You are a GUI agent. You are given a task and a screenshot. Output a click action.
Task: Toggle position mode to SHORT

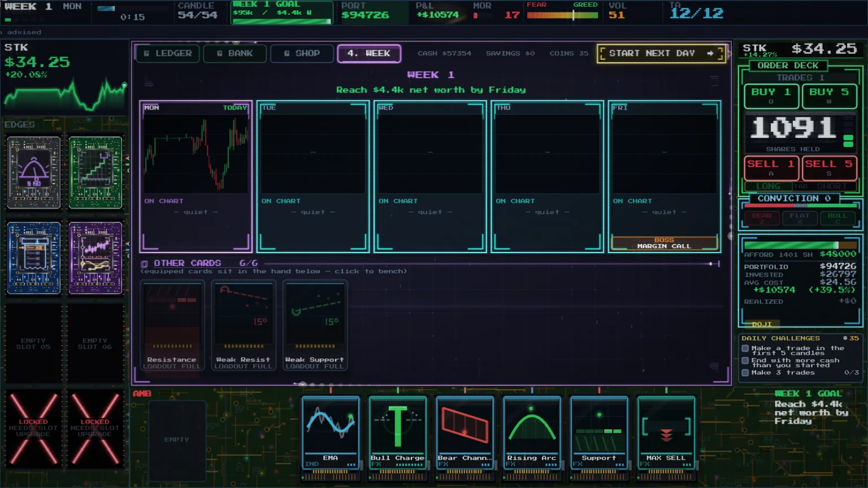[x=832, y=186]
